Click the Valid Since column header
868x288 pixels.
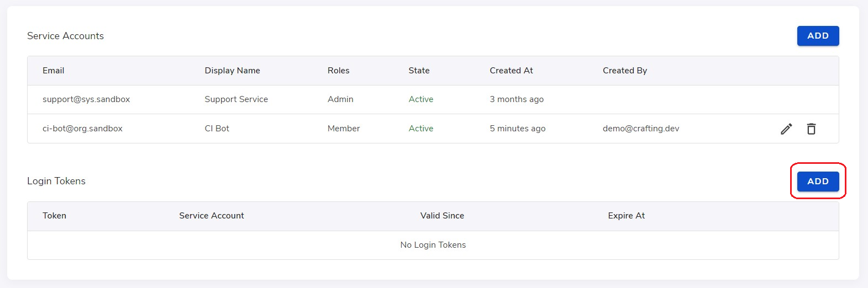[x=442, y=216]
